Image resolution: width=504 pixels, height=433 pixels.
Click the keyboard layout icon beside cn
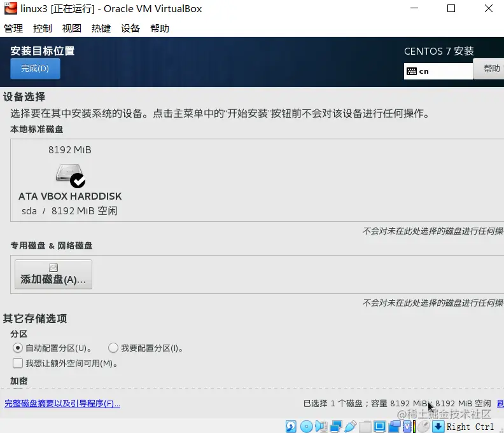pyautogui.click(x=412, y=71)
